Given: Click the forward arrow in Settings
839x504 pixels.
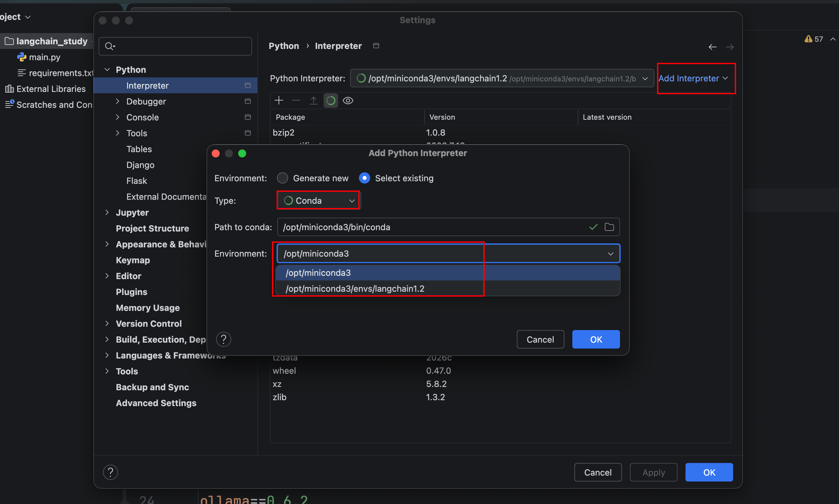Looking at the screenshot, I should point(729,47).
